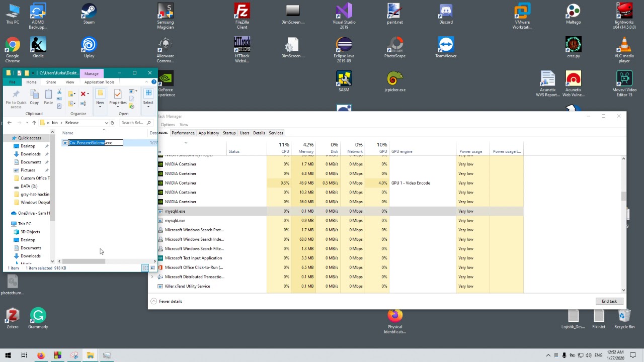Switch Explorer to details view
Viewport: 644px width, 362px height.
145,268
